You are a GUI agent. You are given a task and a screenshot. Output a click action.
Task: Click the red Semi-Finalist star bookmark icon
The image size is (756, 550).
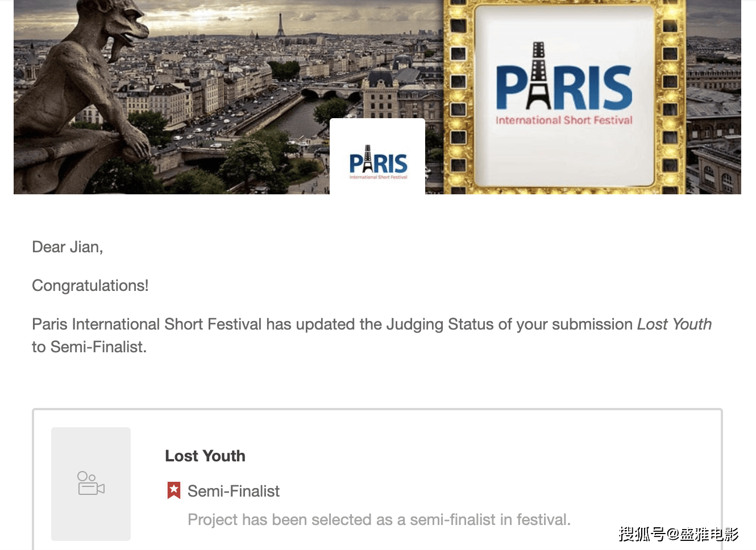click(174, 490)
